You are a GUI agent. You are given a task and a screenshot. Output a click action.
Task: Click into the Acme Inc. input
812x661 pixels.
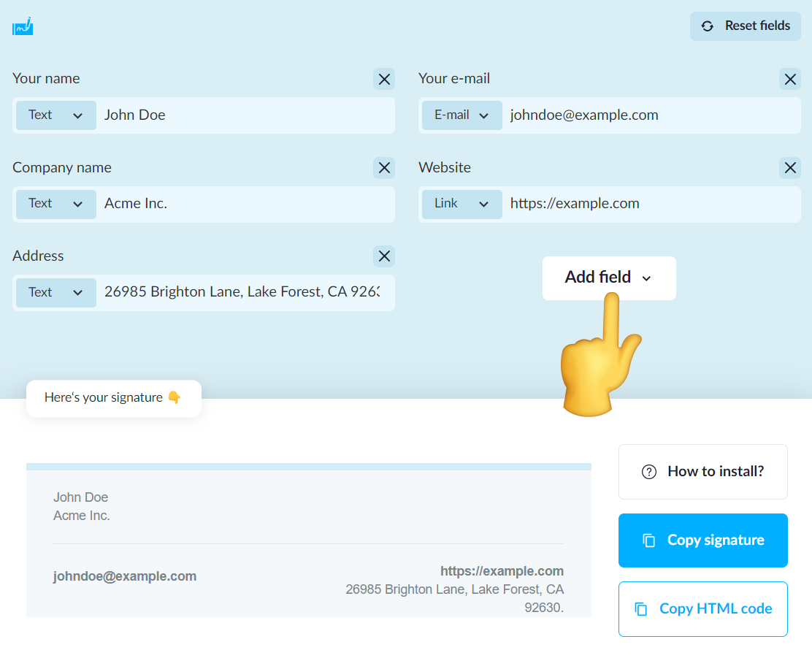245,204
